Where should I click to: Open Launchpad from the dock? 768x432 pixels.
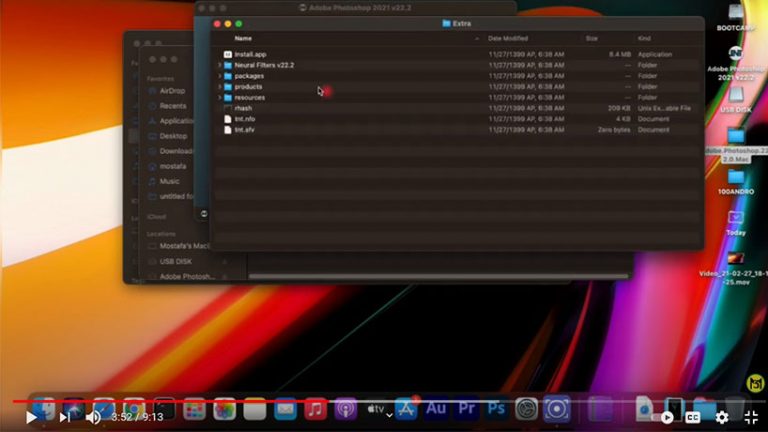pos(194,409)
